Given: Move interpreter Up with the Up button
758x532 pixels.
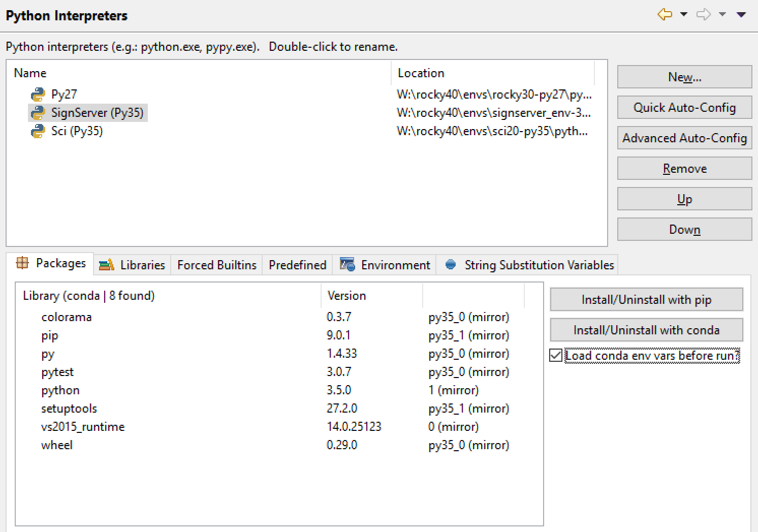Looking at the screenshot, I should tap(684, 199).
